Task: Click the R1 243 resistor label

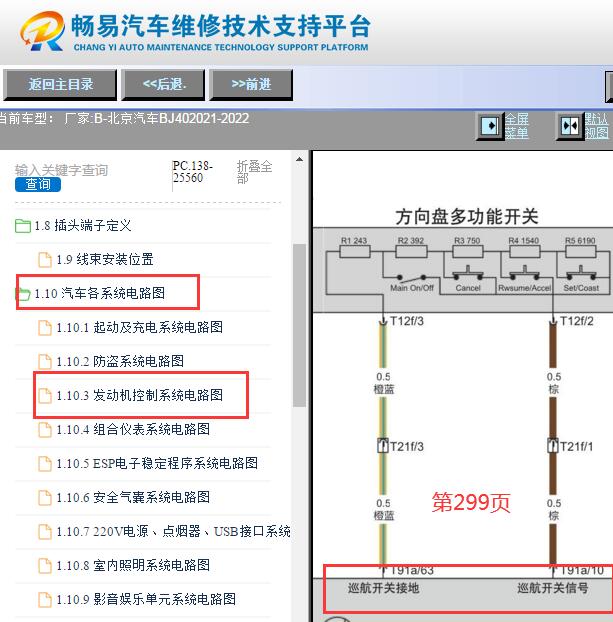Action: point(354,241)
